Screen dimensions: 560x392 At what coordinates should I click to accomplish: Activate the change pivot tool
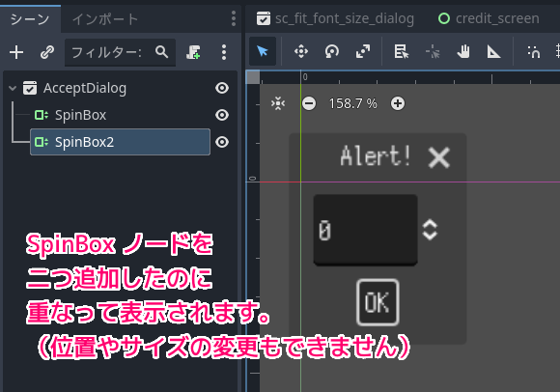coord(433,52)
